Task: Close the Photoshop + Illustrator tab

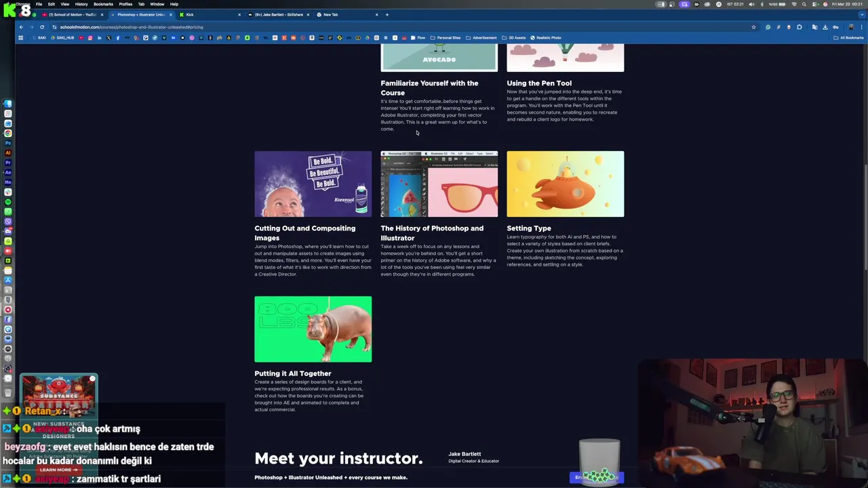Action: [x=170, y=14]
